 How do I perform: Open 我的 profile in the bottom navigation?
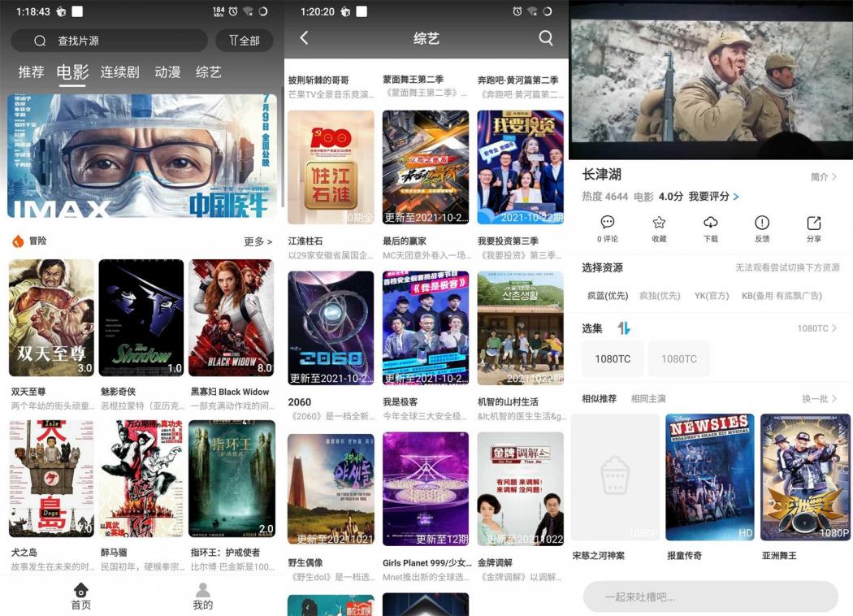[x=201, y=594]
